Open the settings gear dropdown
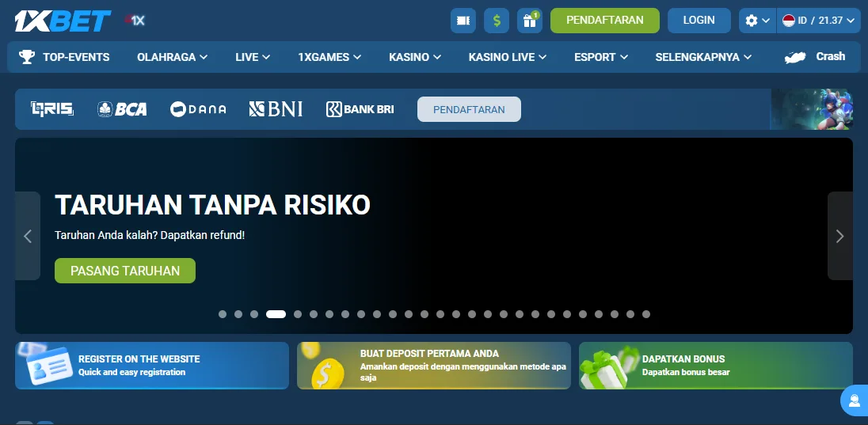This screenshot has height=425, width=868. coord(756,21)
